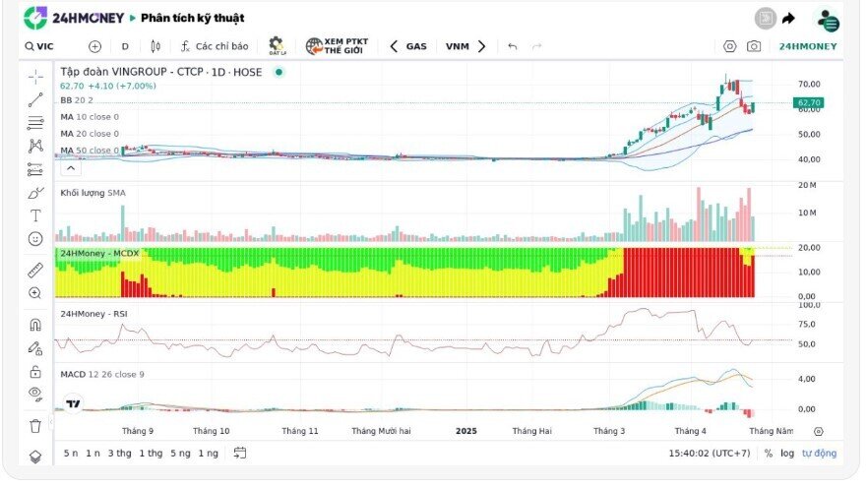Toggle visibility of all drawings eye icon
This screenshot has height=488, width=868.
pos(35,394)
